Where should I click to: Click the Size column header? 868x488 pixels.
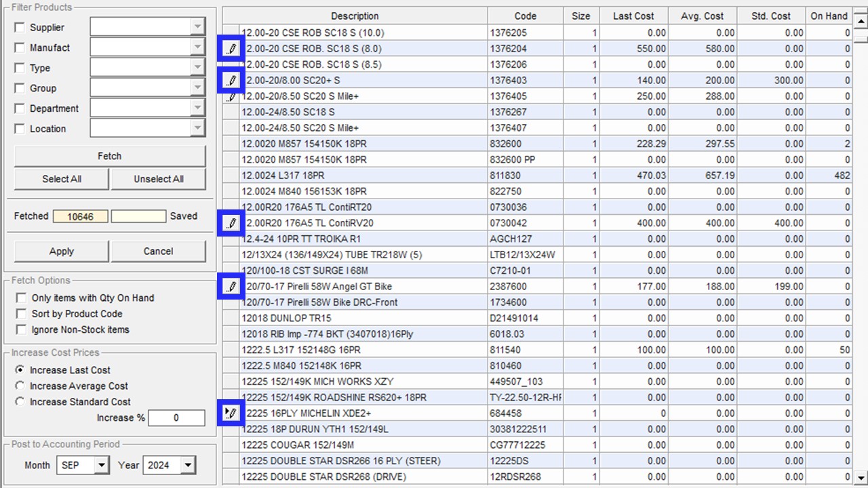coord(581,16)
